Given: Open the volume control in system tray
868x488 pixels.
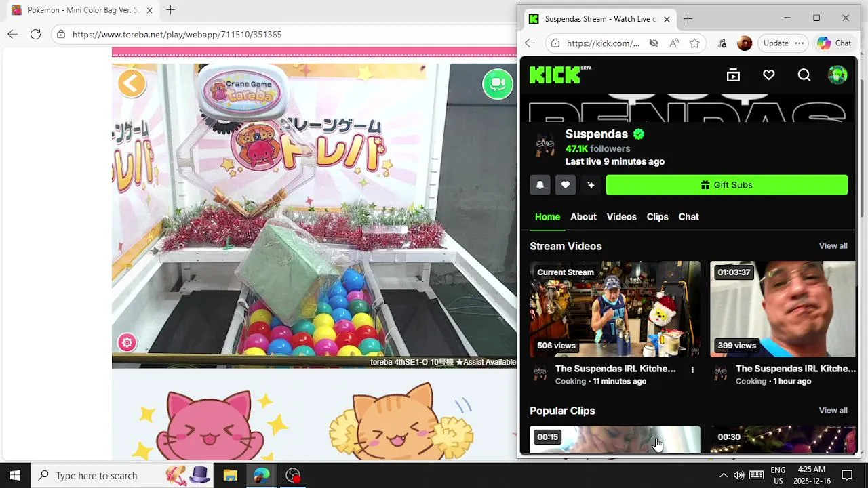Looking at the screenshot, I should click(738, 475).
